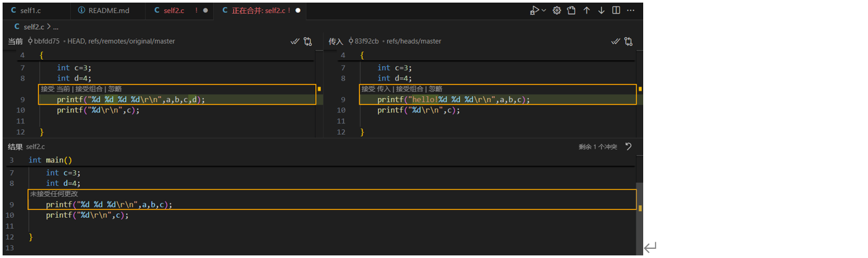Image resolution: width=868 pixels, height=258 pixels.
Task: Click the reset undo icon in 结果 header
Action: [628, 146]
